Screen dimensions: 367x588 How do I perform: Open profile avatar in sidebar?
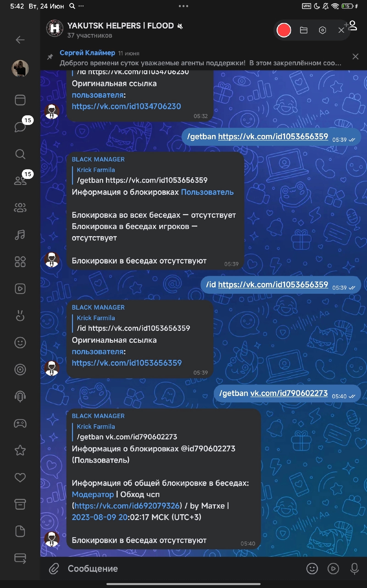pyautogui.click(x=20, y=68)
